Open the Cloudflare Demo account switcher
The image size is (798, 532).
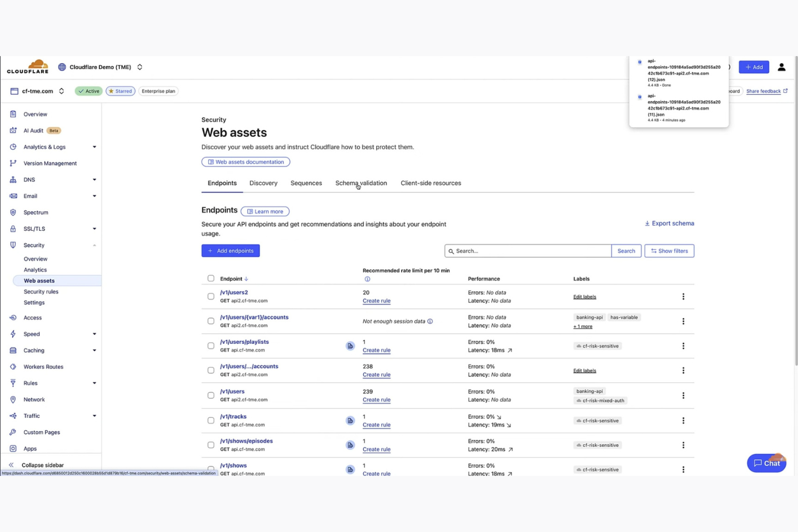click(x=140, y=67)
